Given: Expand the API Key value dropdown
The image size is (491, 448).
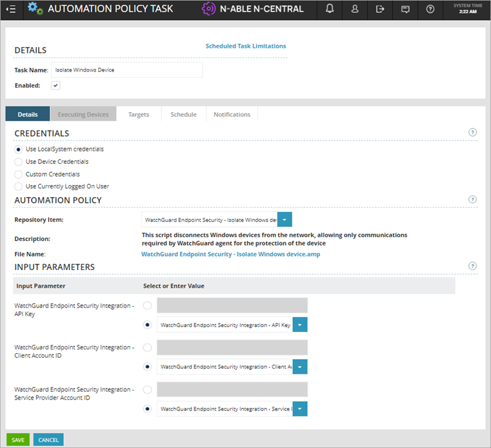Looking at the screenshot, I should [299, 325].
